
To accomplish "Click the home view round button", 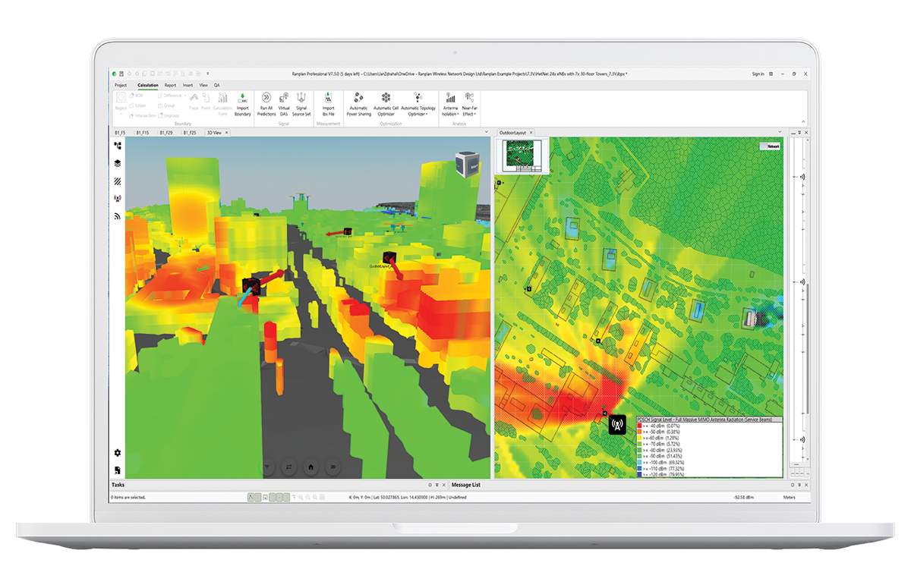I will coord(310,467).
